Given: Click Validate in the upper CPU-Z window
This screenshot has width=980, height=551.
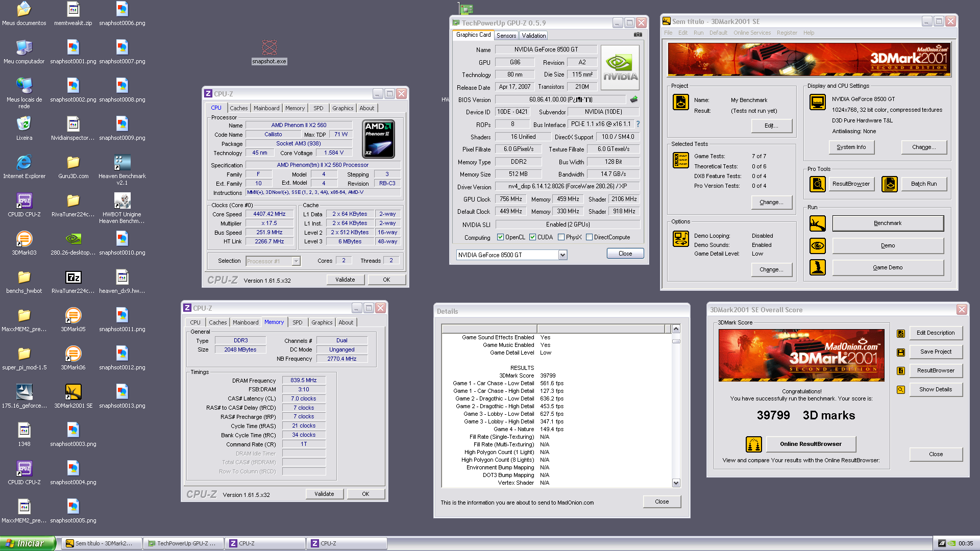Looking at the screenshot, I should (x=345, y=280).
